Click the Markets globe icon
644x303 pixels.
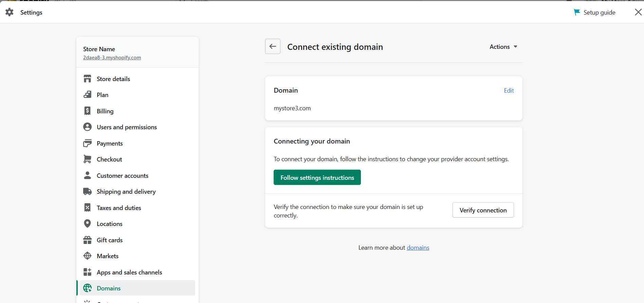click(x=87, y=256)
